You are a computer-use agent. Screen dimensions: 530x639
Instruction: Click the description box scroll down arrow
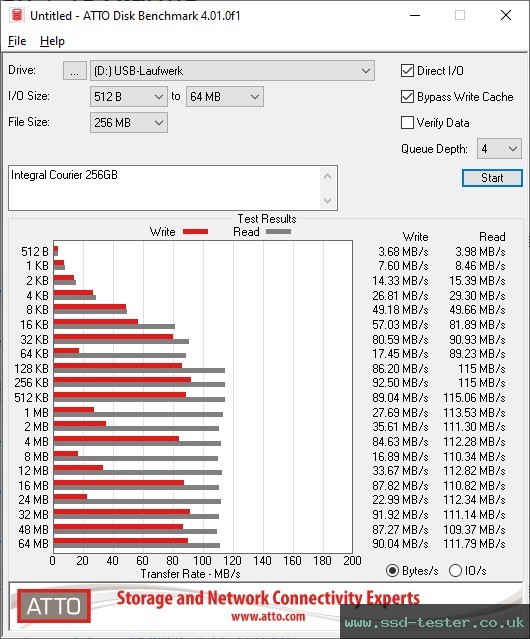(x=328, y=200)
